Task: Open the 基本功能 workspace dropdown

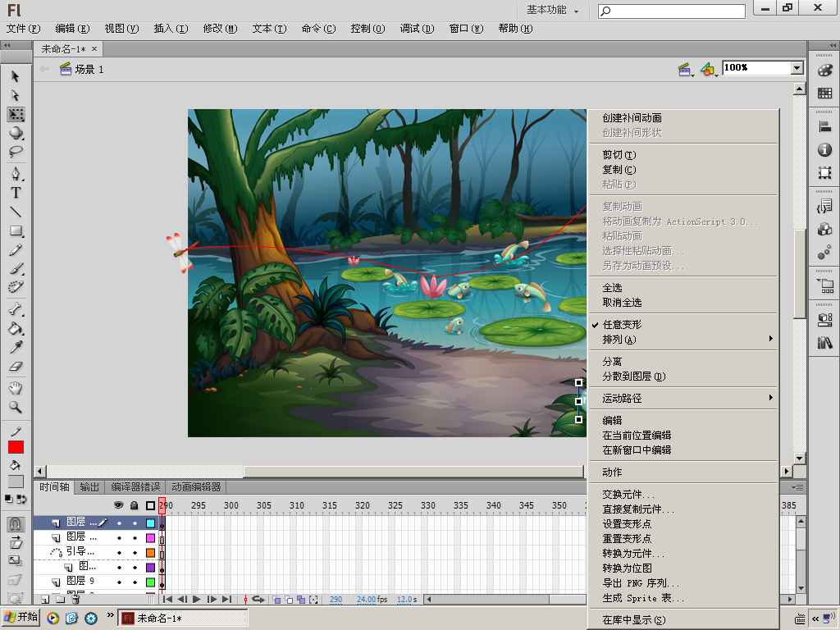Action: (x=552, y=10)
